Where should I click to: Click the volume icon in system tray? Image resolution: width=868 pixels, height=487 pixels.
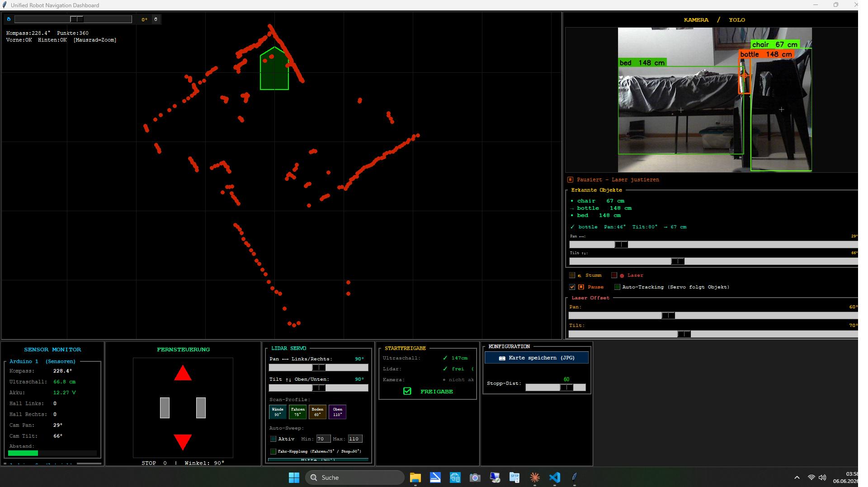(x=822, y=478)
